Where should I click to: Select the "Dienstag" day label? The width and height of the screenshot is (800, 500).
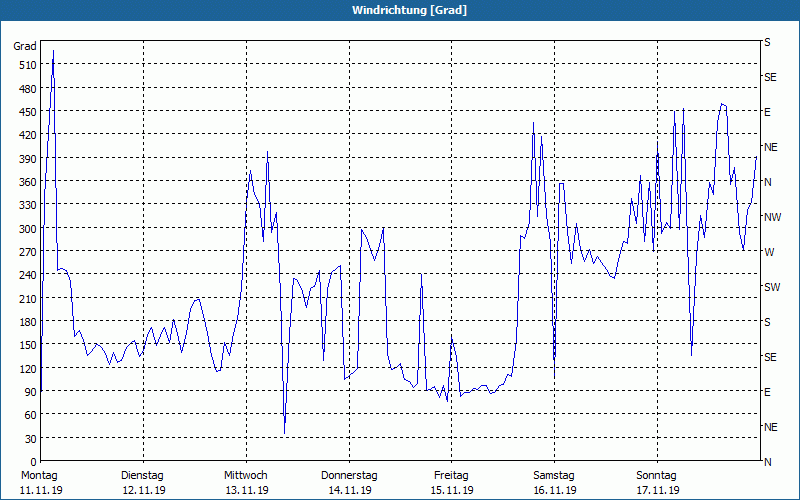142,476
